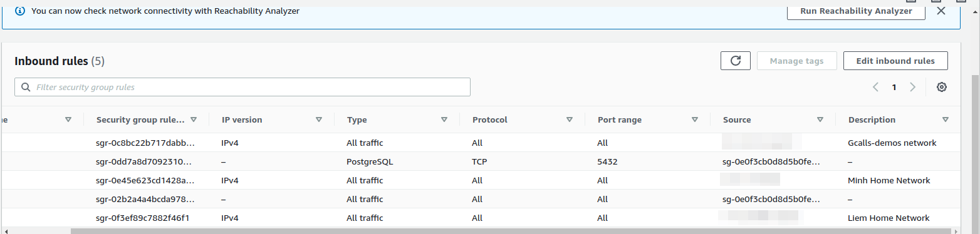Click the Security group rule ID column header
This screenshot has height=234, width=980.
[140, 120]
